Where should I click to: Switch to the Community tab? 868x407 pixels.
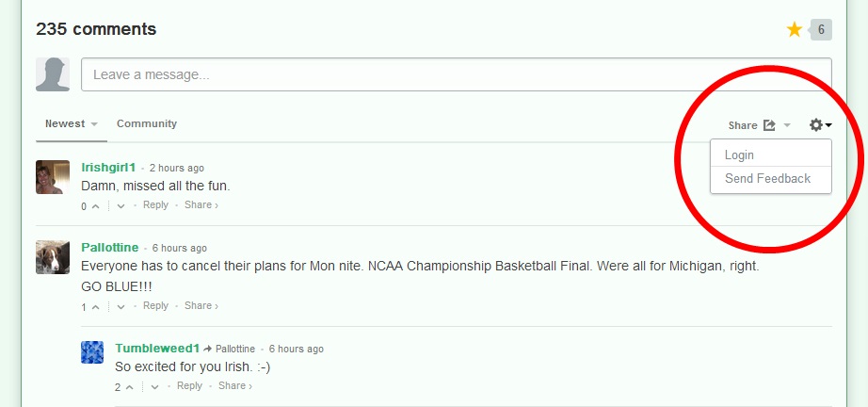point(147,124)
